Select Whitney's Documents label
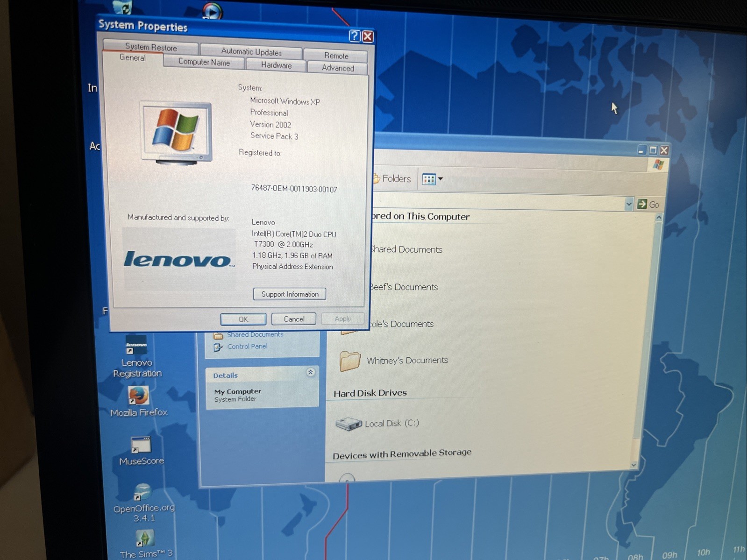The width and height of the screenshot is (747, 560). point(407,360)
